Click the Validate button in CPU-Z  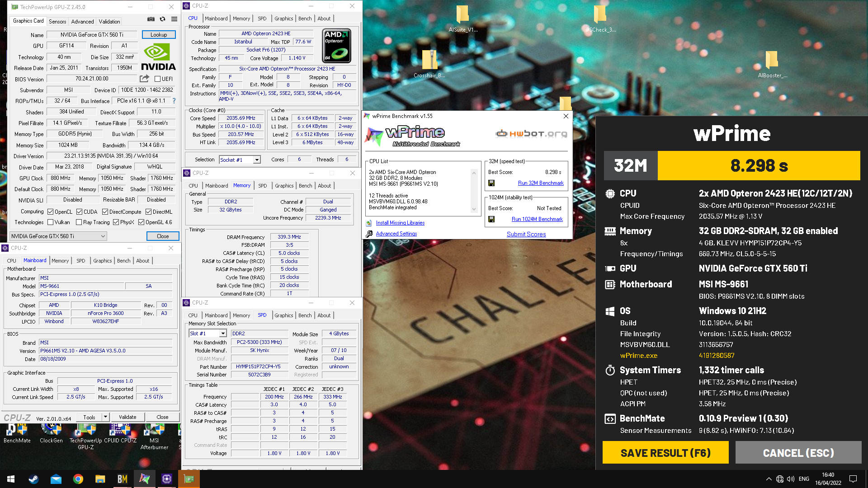[x=127, y=417]
